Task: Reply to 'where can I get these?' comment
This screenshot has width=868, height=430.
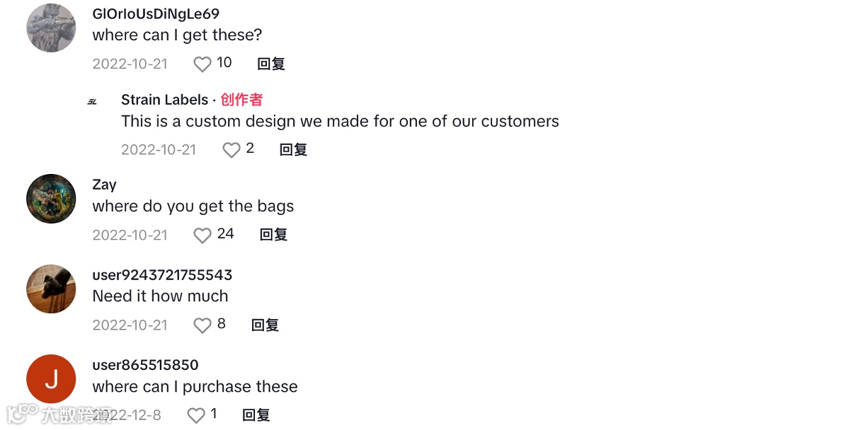Action: click(x=270, y=64)
